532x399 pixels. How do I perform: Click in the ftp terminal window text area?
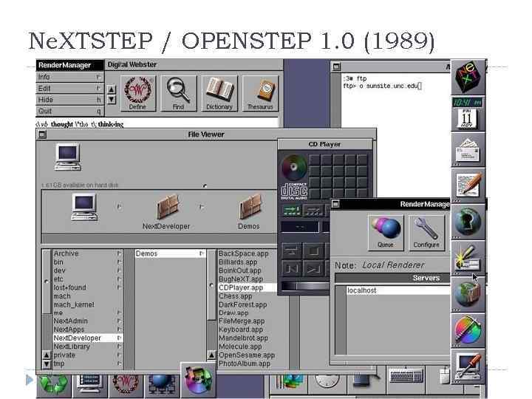click(395, 136)
